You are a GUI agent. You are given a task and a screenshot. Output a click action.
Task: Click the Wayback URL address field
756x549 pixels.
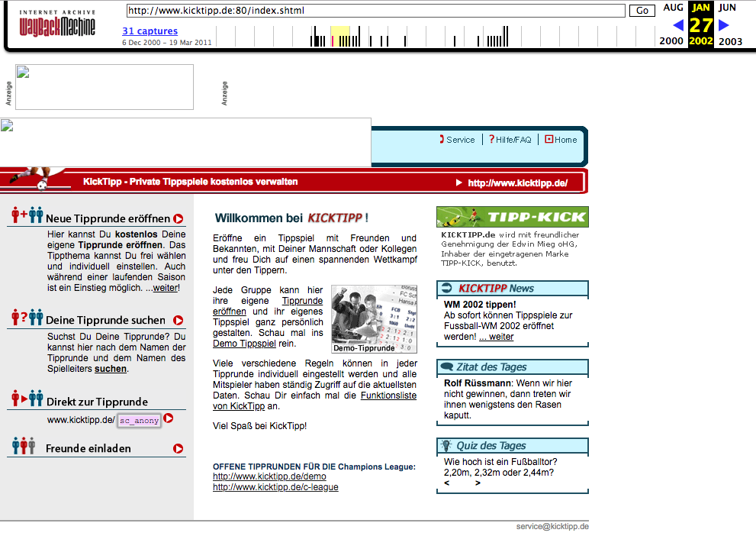pyautogui.click(x=375, y=11)
